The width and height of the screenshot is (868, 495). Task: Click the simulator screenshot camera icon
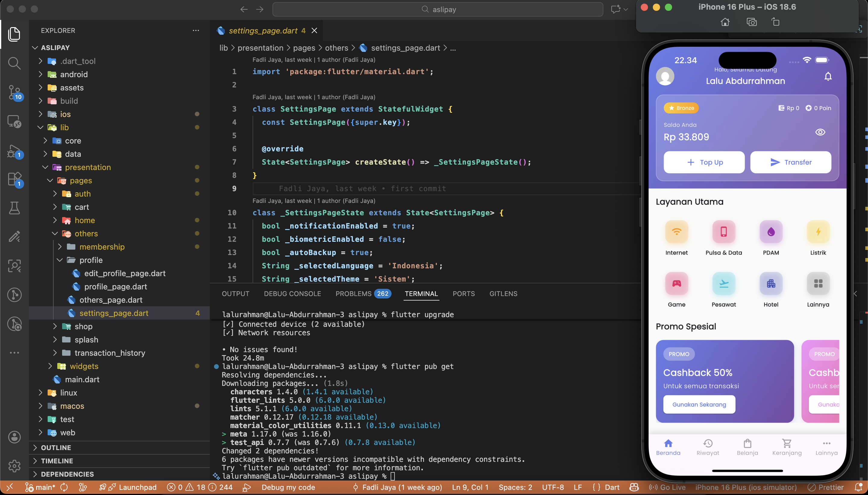751,22
